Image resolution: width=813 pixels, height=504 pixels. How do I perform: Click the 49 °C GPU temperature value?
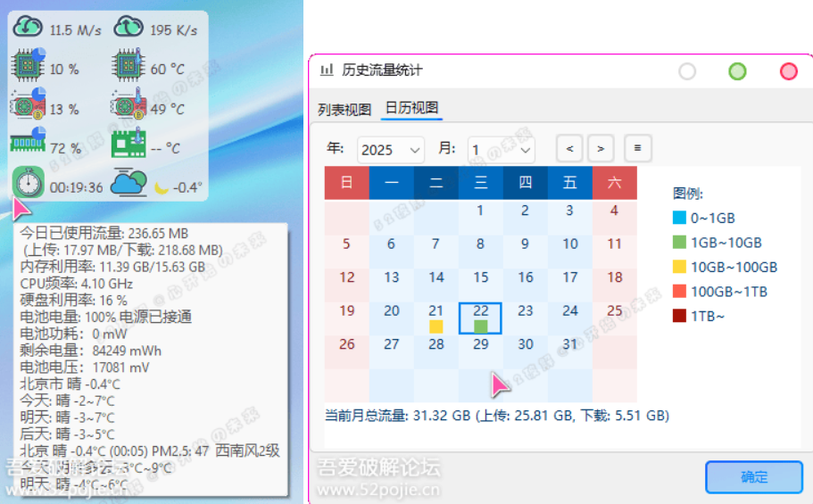(x=167, y=109)
